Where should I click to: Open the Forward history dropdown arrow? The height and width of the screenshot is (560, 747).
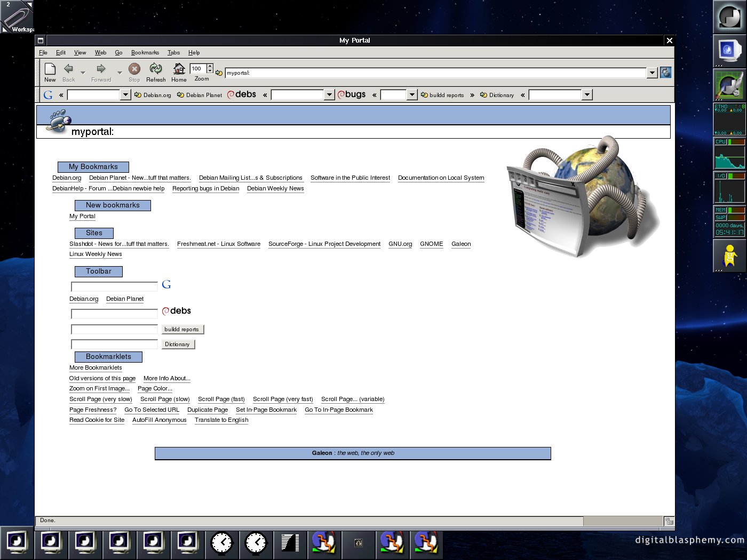pyautogui.click(x=120, y=72)
